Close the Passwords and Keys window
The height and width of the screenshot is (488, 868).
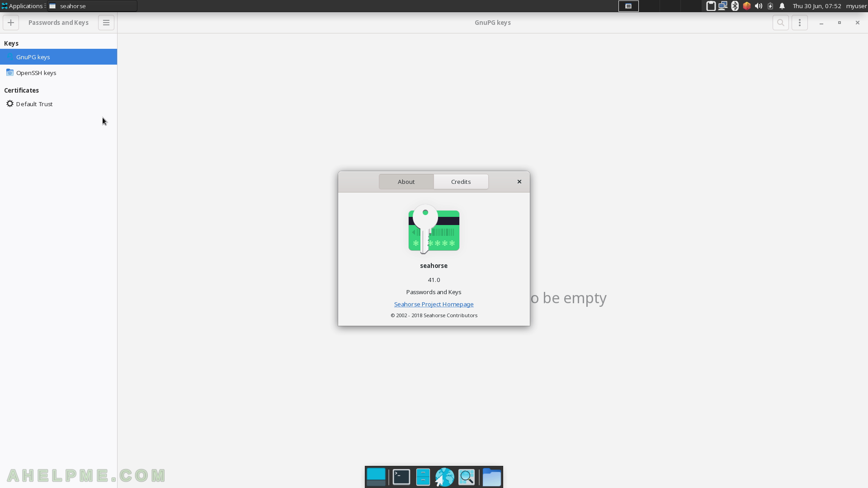click(858, 23)
